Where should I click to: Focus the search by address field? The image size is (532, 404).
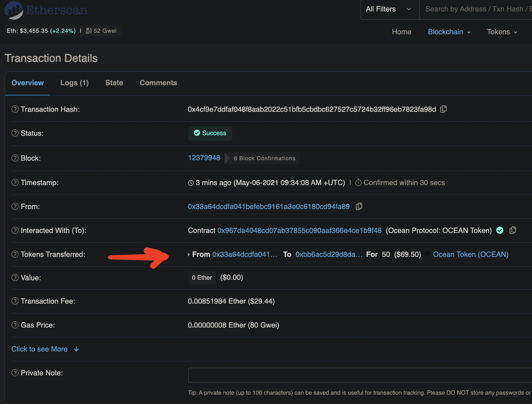(x=476, y=9)
